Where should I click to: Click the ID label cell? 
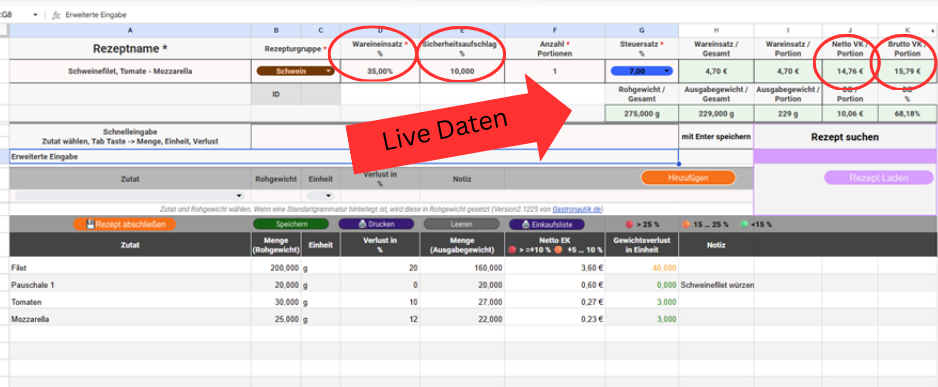pyautogui.click(x=276, y=95)
